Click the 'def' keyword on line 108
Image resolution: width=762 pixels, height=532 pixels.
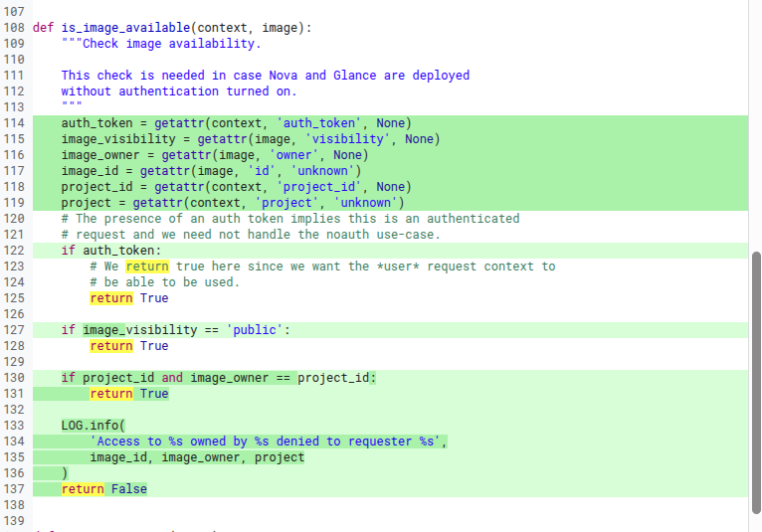click(43, 28)
